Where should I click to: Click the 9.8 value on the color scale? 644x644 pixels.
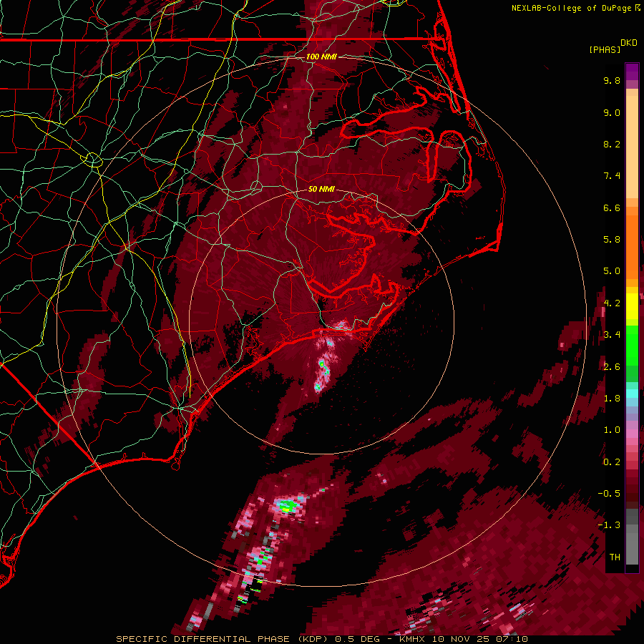[612, 80]
